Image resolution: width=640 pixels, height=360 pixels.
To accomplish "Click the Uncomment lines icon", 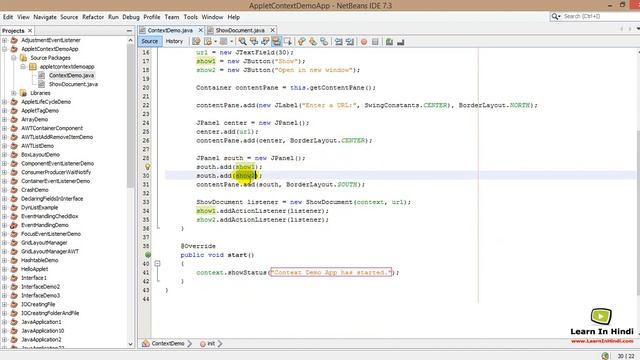I will [x=401, y=42].
